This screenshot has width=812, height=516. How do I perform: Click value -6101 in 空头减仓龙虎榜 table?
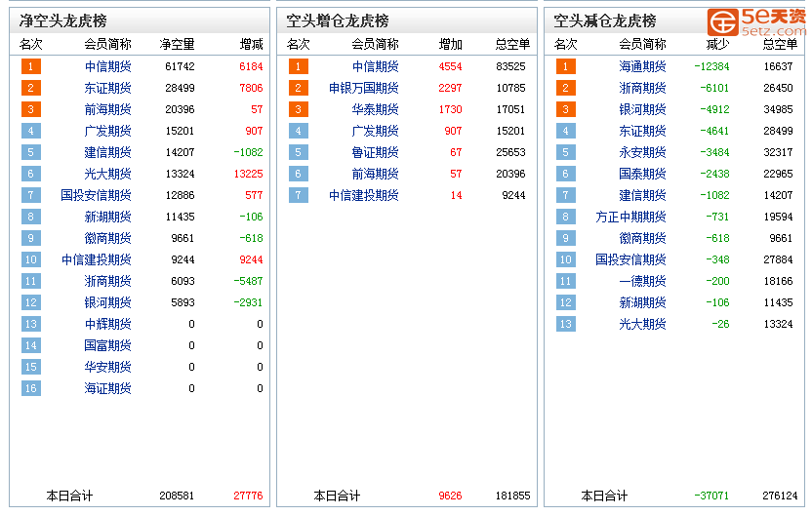click(x=714, y=88)
